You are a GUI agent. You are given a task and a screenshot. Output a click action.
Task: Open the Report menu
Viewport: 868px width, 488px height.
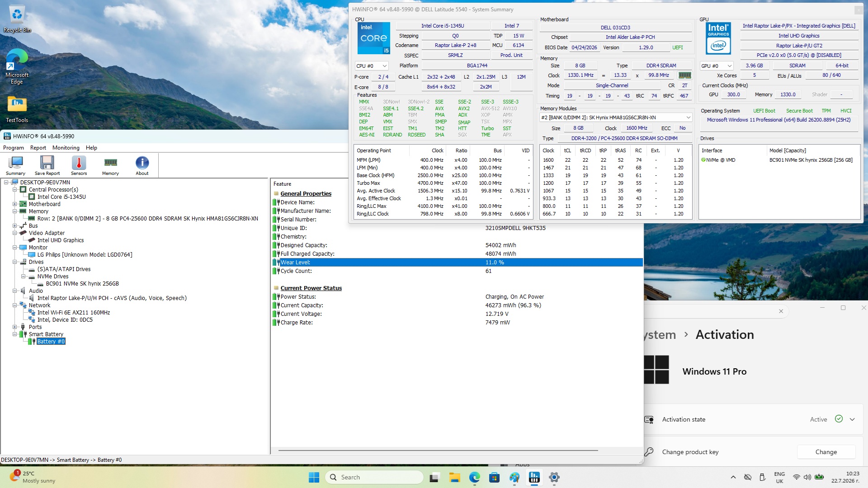click(38, 148)
